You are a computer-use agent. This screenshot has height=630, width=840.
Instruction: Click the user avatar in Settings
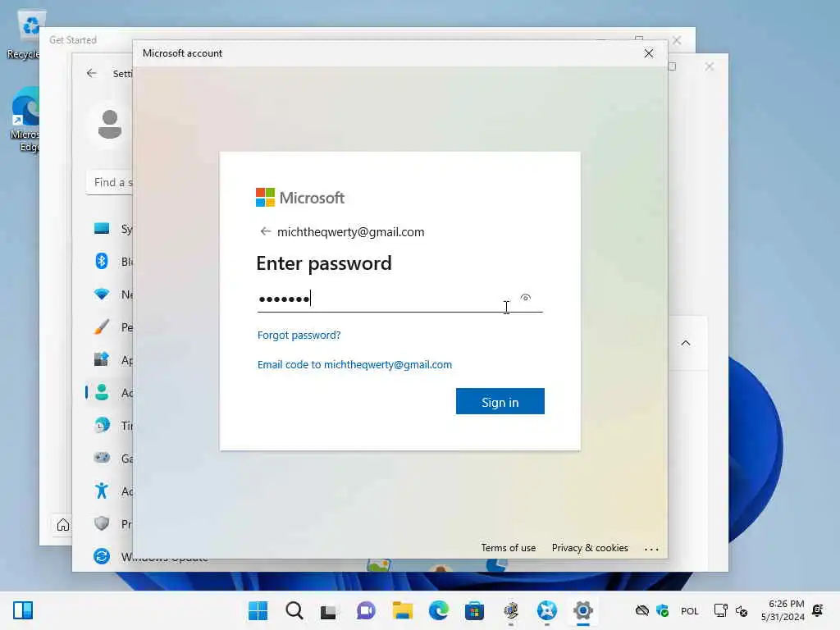(x=110, y=125)
